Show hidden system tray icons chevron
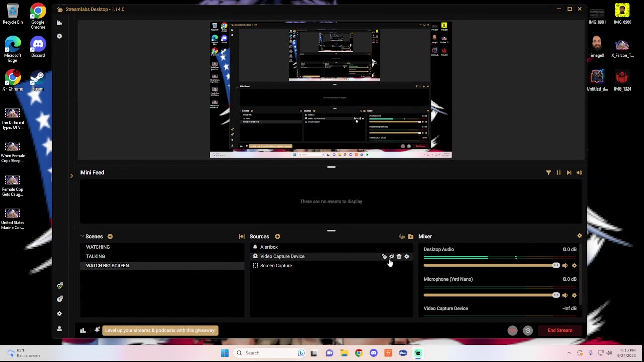 pos(569,353)
